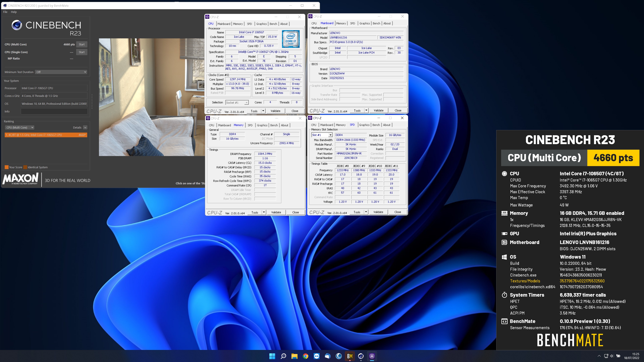Launch Google Chrome from the taskbar
Screen dimensions: 644x362
(x=306, y=356)
